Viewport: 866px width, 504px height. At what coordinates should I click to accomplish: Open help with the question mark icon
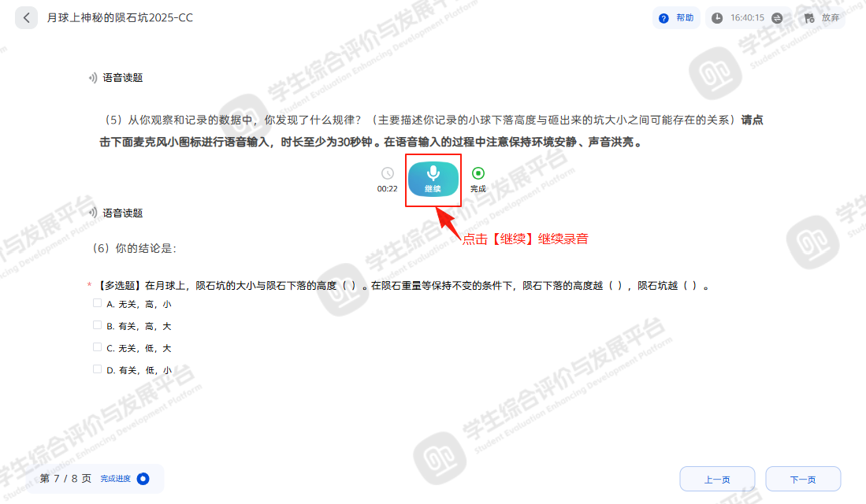pyautogui.click(x=663, y=18)
